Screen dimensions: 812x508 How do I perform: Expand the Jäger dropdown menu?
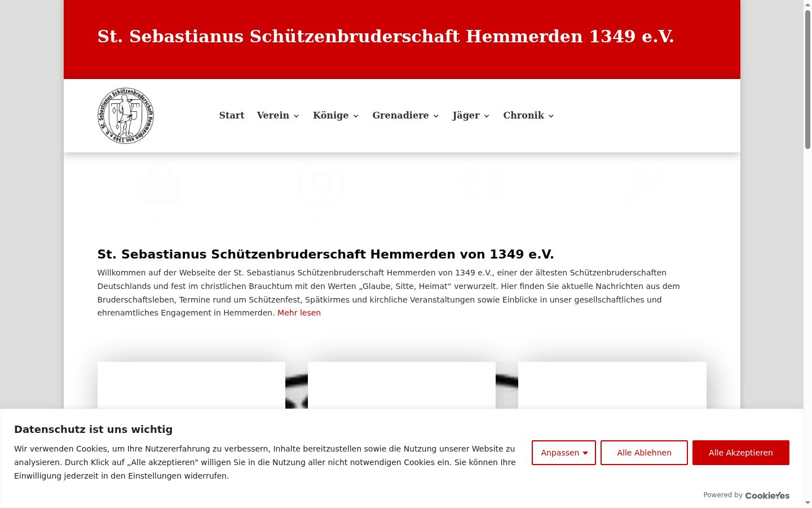(471, 115)
